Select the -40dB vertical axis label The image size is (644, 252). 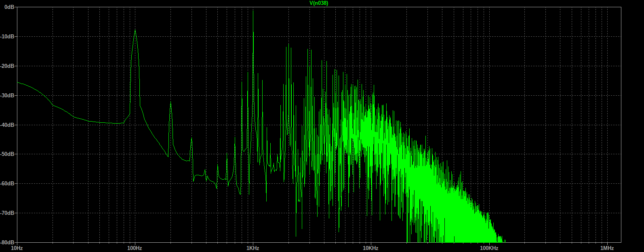coord(8,125)
